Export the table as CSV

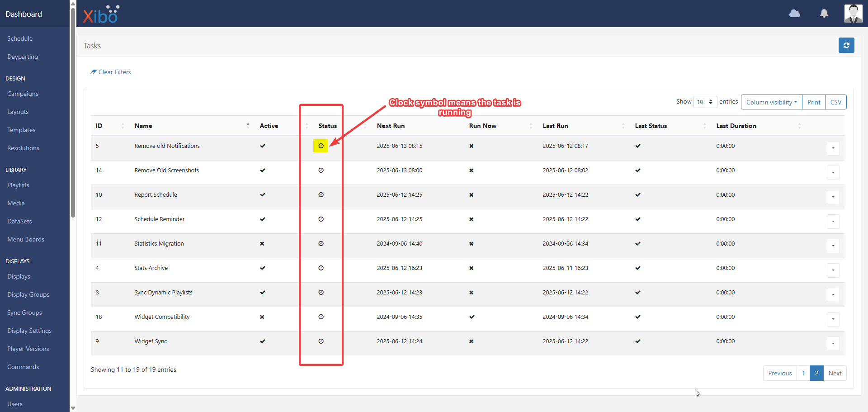(x=835, y=102)
